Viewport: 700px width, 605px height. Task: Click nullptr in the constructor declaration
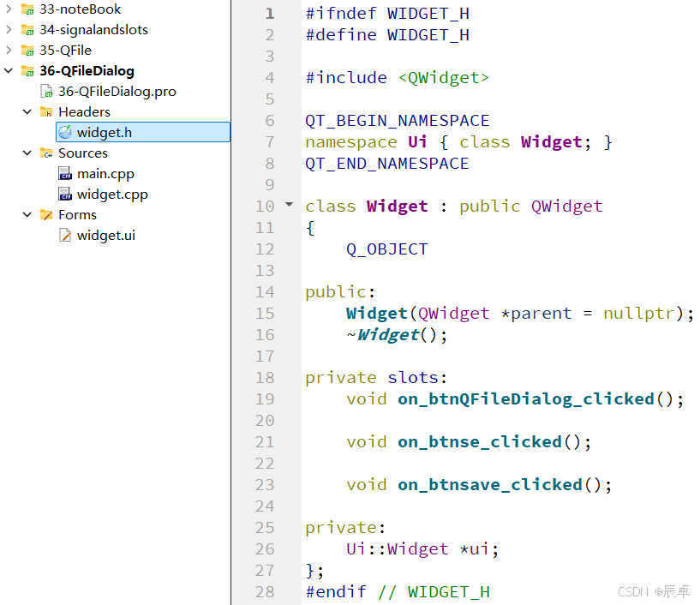tap(639, 314)
